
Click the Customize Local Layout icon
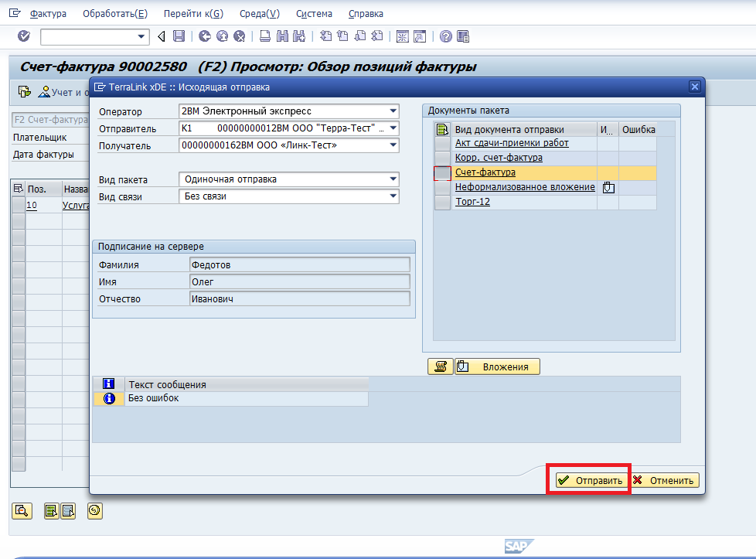coord(463,36)
